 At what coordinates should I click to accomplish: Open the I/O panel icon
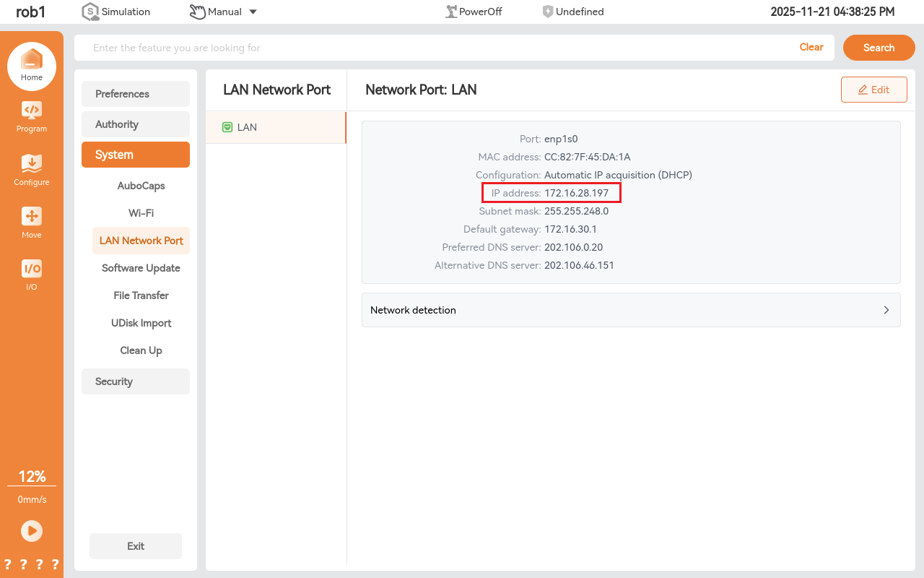[32, 269]
